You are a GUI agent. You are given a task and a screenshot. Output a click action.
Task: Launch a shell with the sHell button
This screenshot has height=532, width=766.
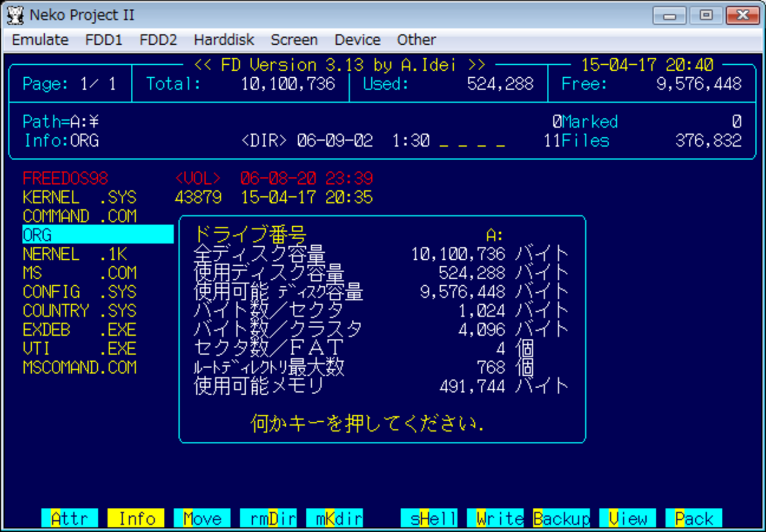coord(429,518)
